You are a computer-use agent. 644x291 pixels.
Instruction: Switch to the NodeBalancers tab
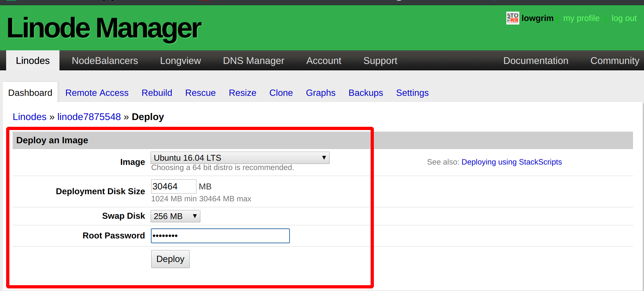click(105, 61)
